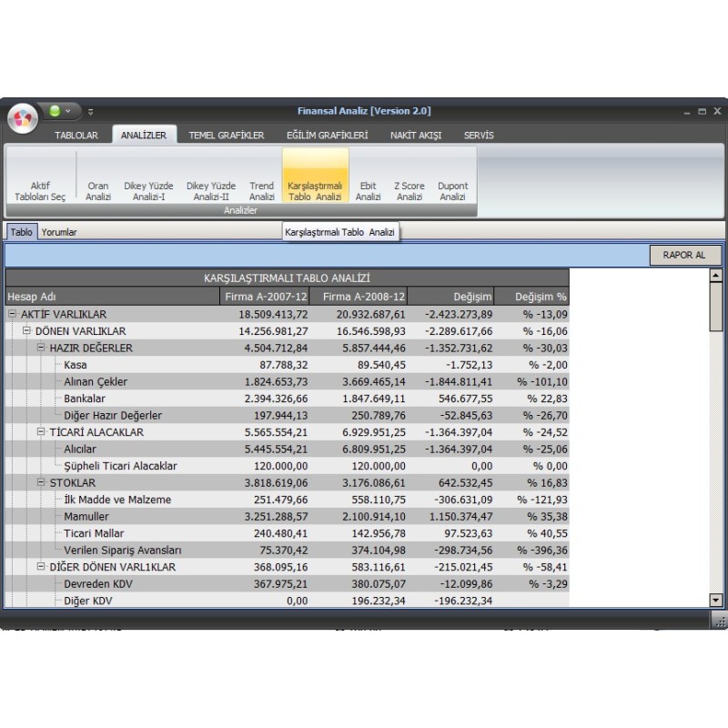Screen dimensions: 728x728
Task: Select the Mamuller row
Action: click(287, 516)
